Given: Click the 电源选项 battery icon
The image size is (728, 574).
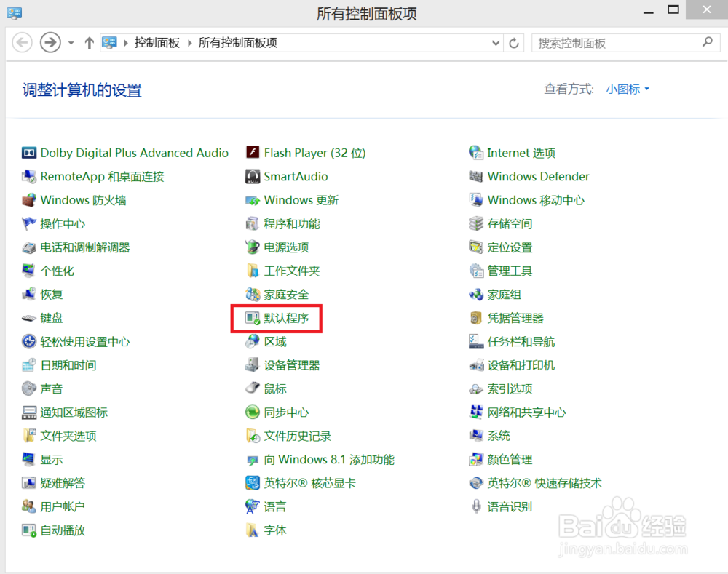Looking at the screenshot, I should click(252, 247).
